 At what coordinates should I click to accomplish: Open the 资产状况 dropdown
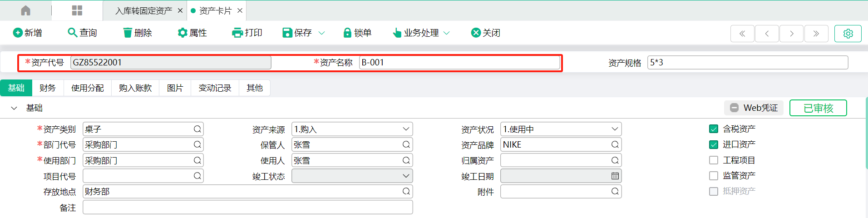561,129
